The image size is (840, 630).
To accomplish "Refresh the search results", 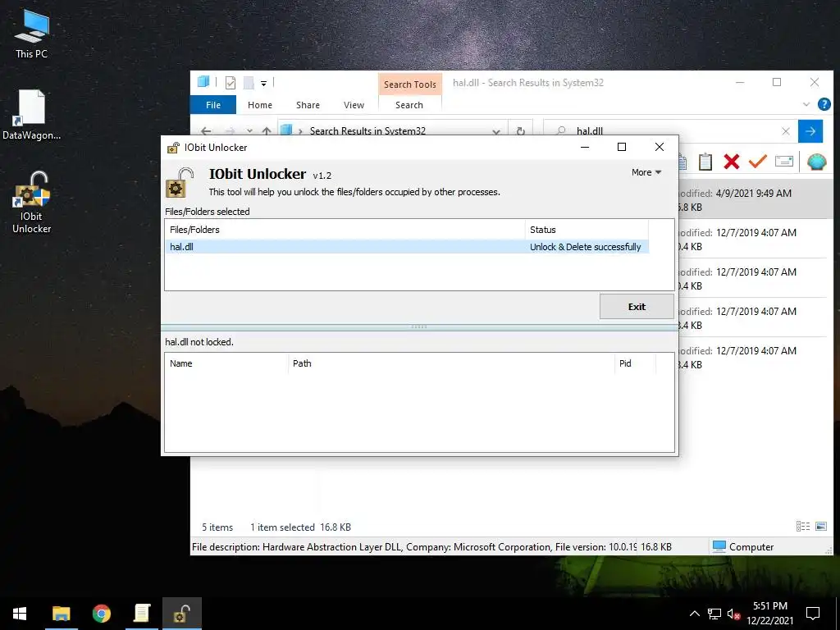I will tap(520, 130).
